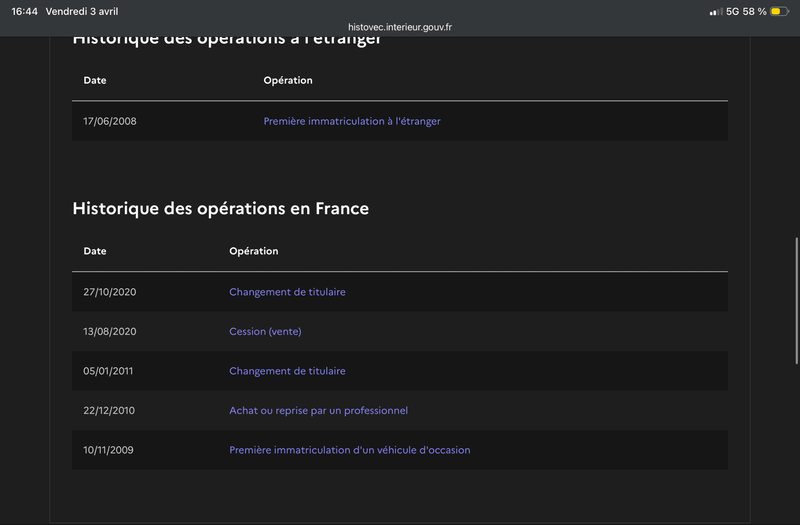
Task: Click the 'Date' header in France table
Action: coord(95,251)
